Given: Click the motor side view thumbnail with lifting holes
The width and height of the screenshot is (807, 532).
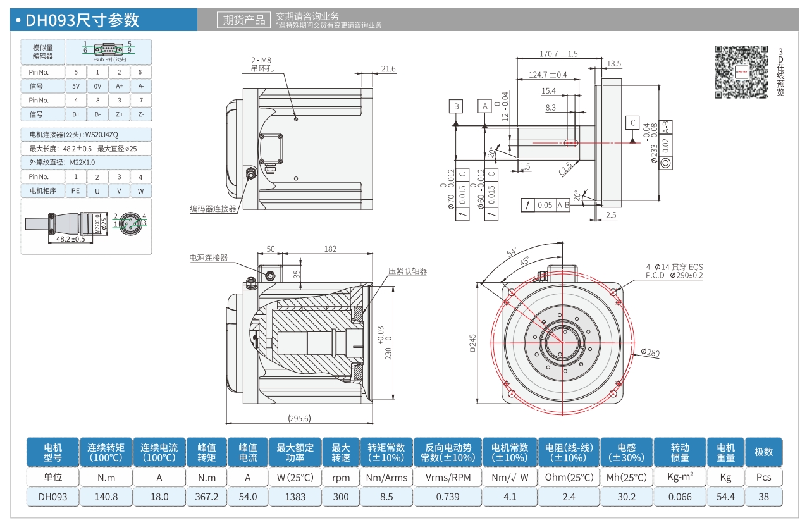Looking at the screenshot, I should 300,150.
